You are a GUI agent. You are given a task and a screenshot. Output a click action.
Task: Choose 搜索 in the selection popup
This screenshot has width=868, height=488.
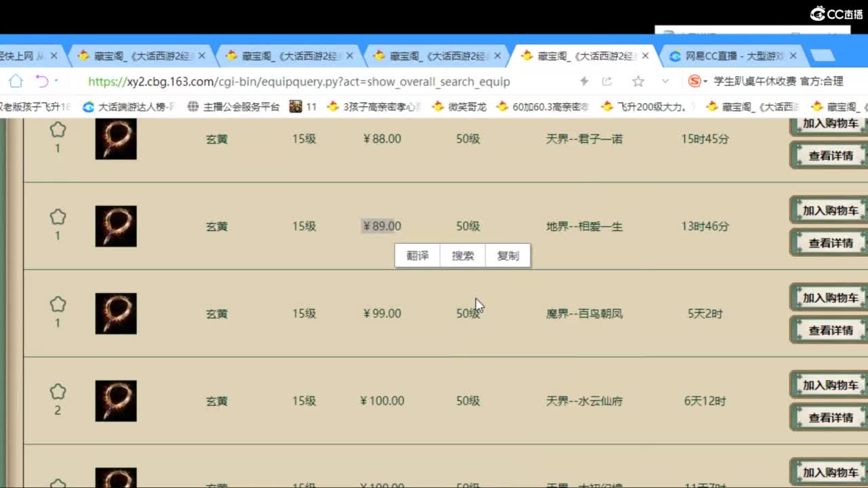[x=463, y=256]
